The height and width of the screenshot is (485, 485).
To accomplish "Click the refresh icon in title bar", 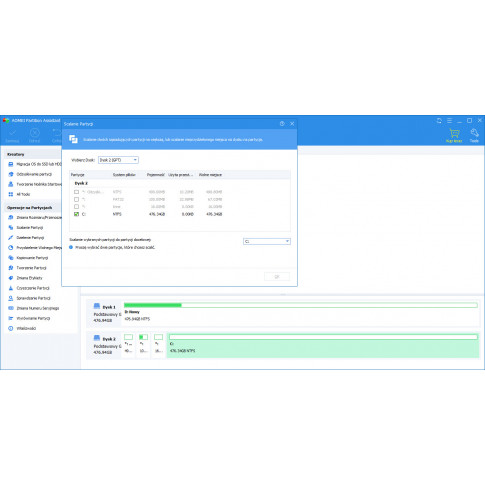I will (x=439, y=121).
